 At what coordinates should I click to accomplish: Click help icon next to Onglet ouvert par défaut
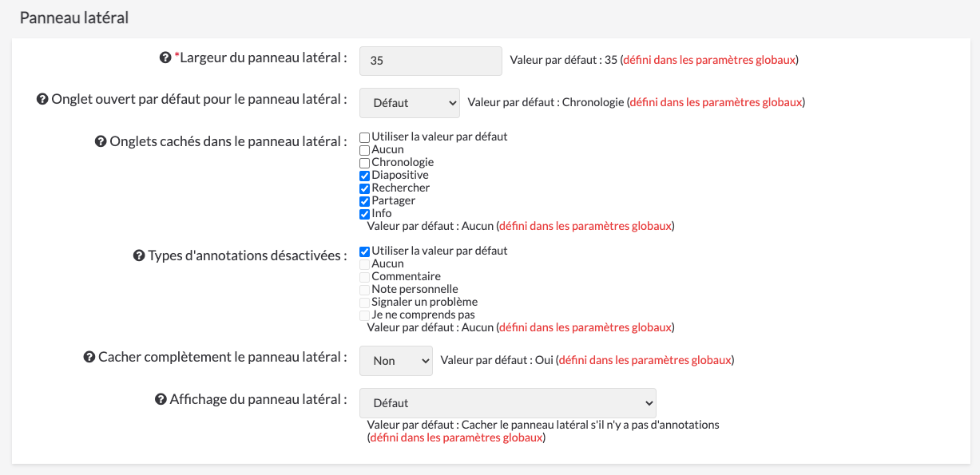[x=42, y=100]
